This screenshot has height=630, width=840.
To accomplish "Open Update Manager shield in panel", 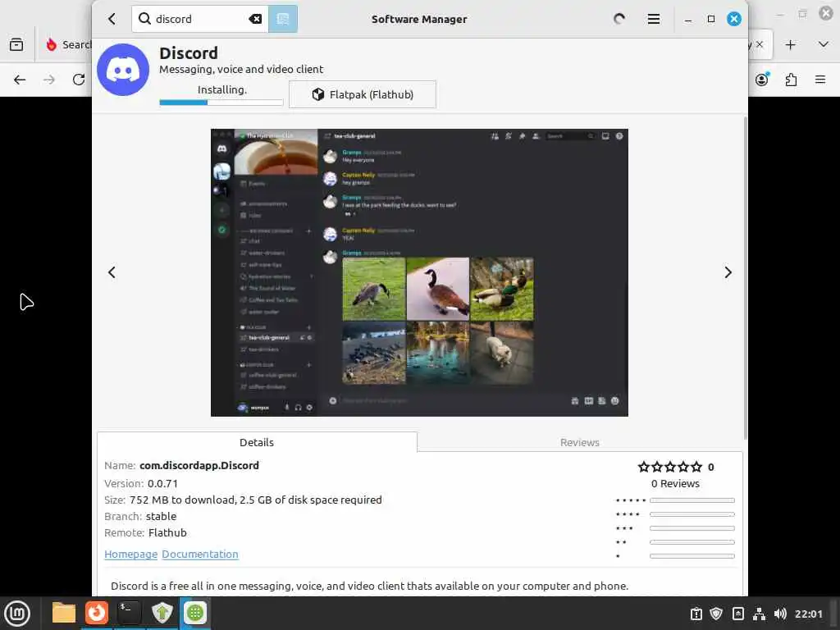I will [162, 613].
